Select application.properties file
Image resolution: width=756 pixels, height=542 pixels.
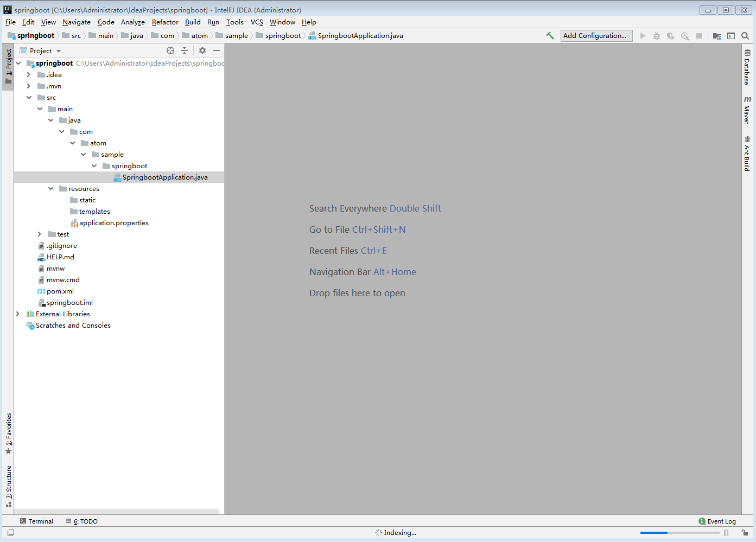(x=113, y=223)
